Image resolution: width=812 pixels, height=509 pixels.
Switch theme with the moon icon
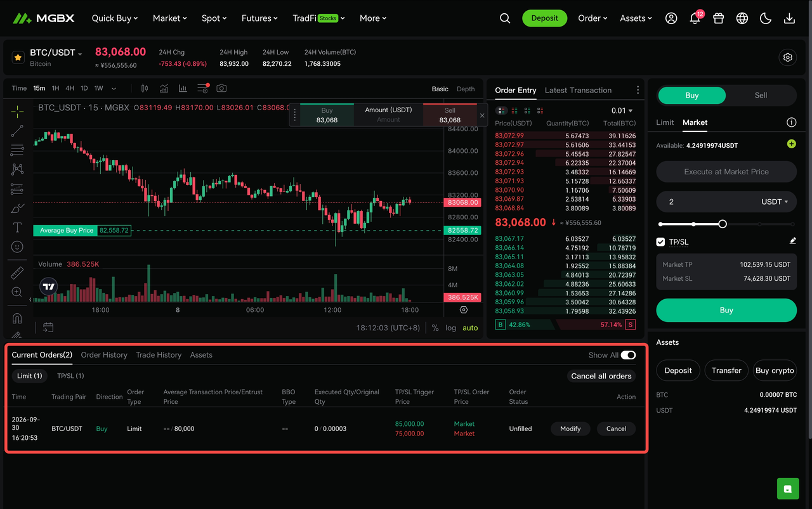[766, 18]
